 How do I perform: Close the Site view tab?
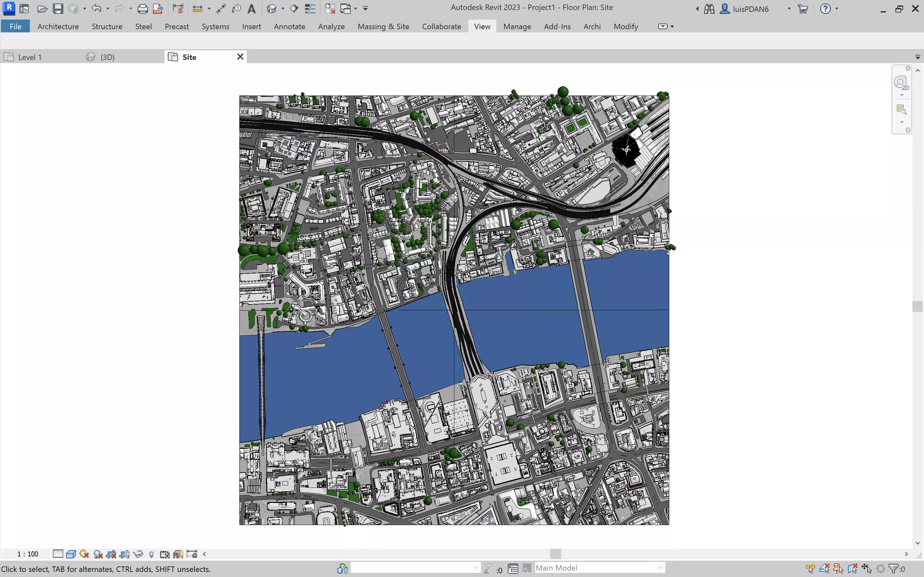(x=240, y=56)
